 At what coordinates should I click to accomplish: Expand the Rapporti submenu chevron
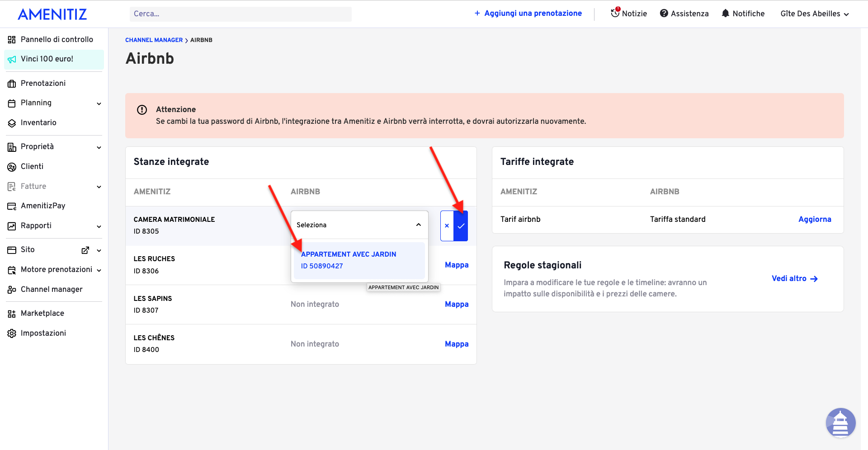[99, 226]
